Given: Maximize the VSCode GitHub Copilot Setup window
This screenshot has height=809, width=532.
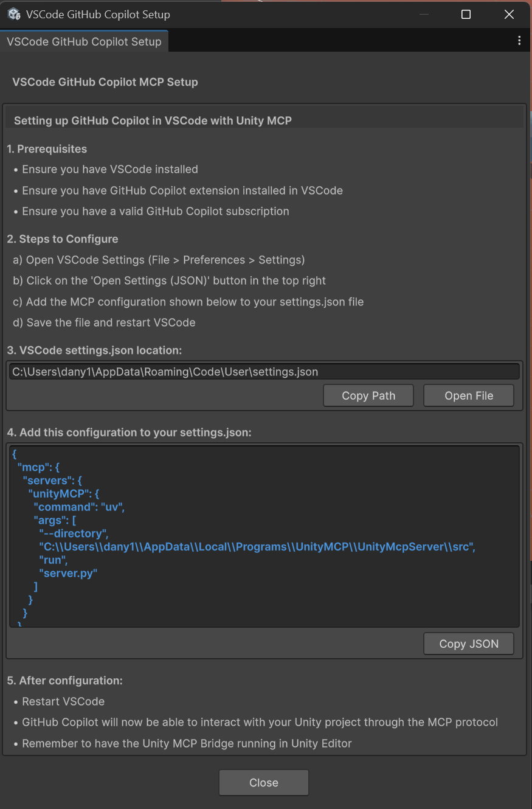Looking at the screenshot, I should tap(466, 14).
